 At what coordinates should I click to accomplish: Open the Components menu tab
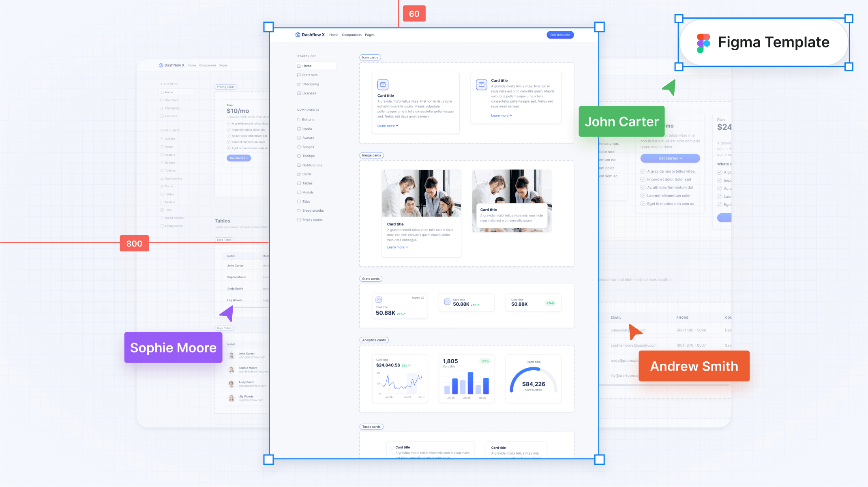352,34
